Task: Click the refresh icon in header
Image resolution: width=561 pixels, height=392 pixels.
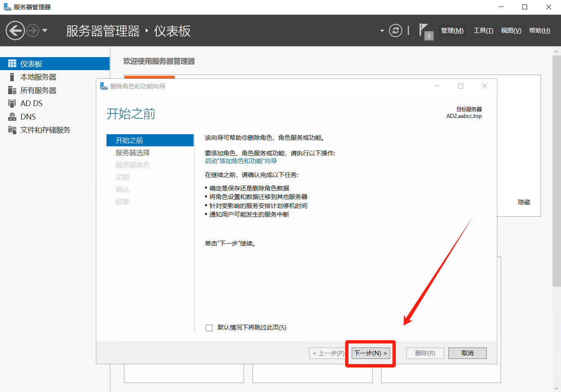Action: (395, 31)
